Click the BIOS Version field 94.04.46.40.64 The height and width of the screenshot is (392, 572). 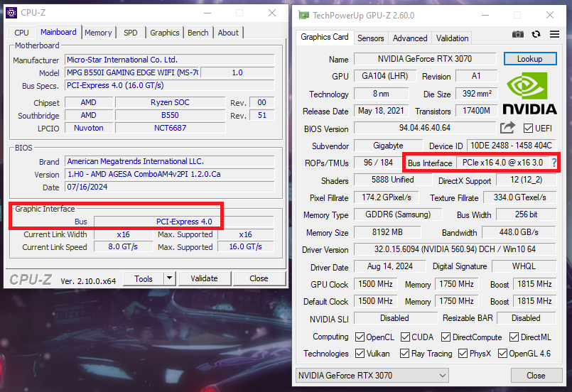(425, 128)
